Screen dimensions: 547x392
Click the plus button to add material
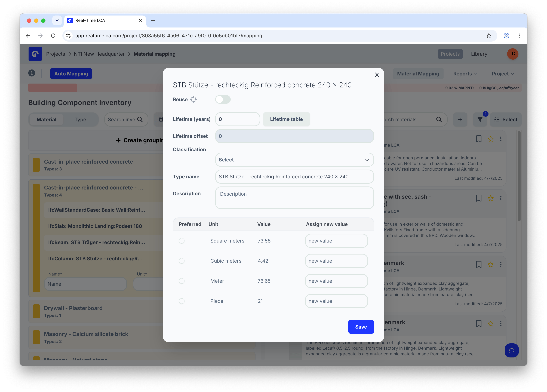(x=460, y=120)
